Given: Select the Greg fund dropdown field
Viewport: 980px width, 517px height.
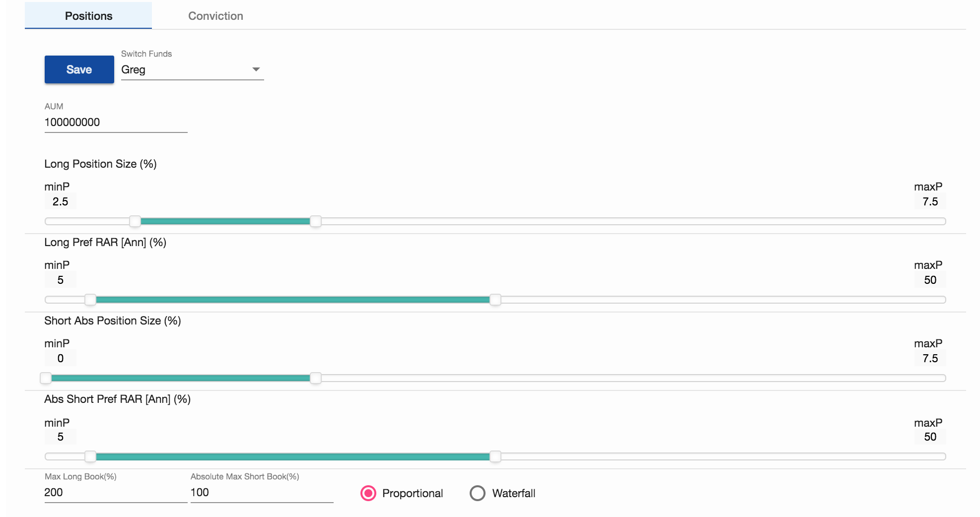Looking at the screenshot, I should click(x=193, y=70).
